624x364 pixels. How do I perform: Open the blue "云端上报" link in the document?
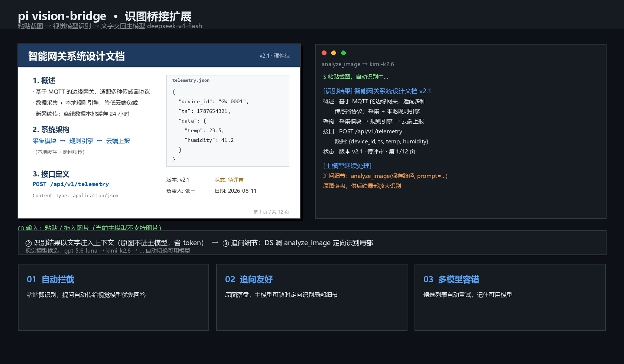(118, 141)
